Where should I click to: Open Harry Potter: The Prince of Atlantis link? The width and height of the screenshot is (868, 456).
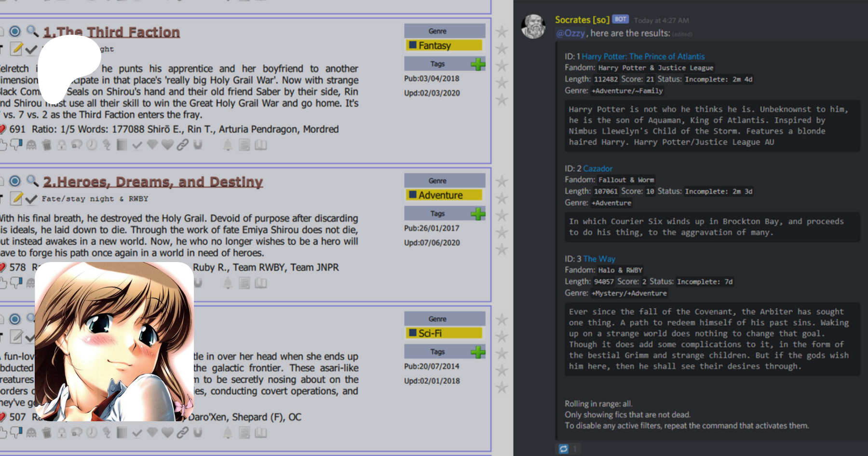point(643,56)
